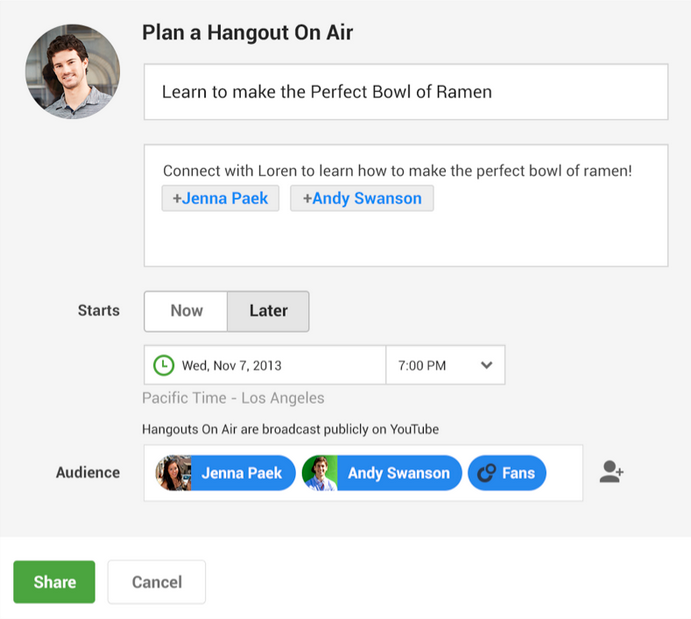Screen dimensions: 691x619
Task: Click the +Andy Swanson mention in description
Action: [x=362, y=198]
